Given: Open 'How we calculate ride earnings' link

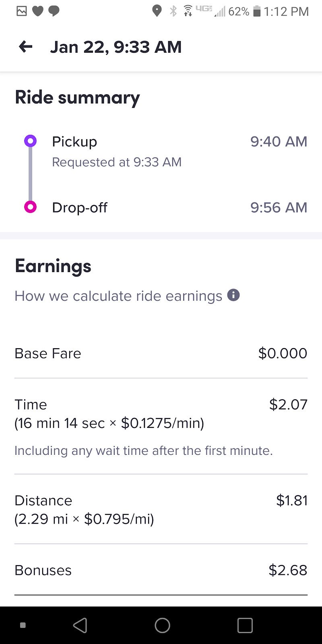Looking at the screenshot, I should tap(118, 296).
